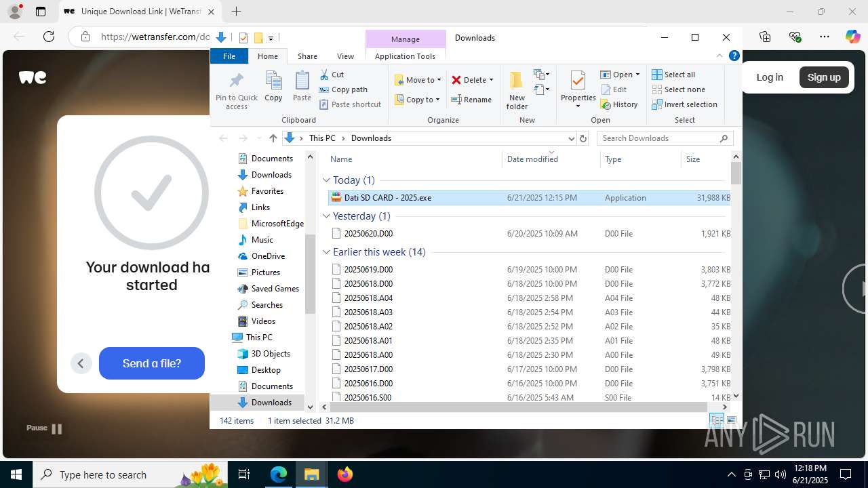Switch to the Share ribbon tab
Screen dimensions: 868x488
307,56
